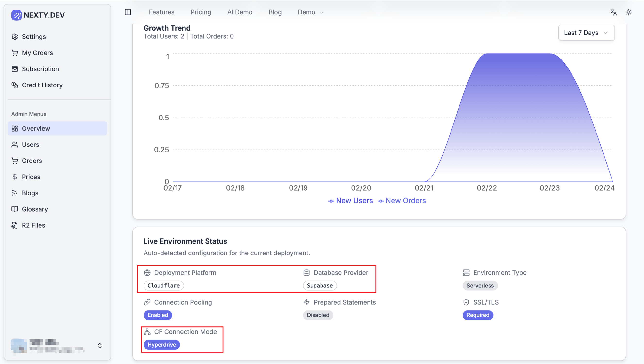Open Settings via its gear icon
The height and width of the screenshot is (364, 644).
click(15, 37)
